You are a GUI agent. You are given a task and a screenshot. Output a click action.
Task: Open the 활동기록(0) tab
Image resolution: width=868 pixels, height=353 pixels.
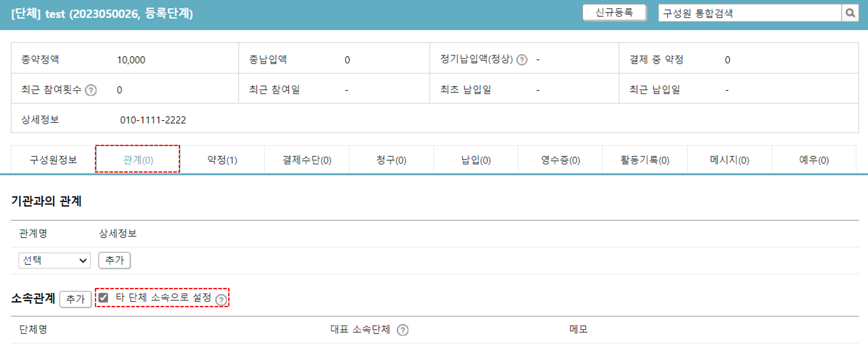tap(645, 160)
